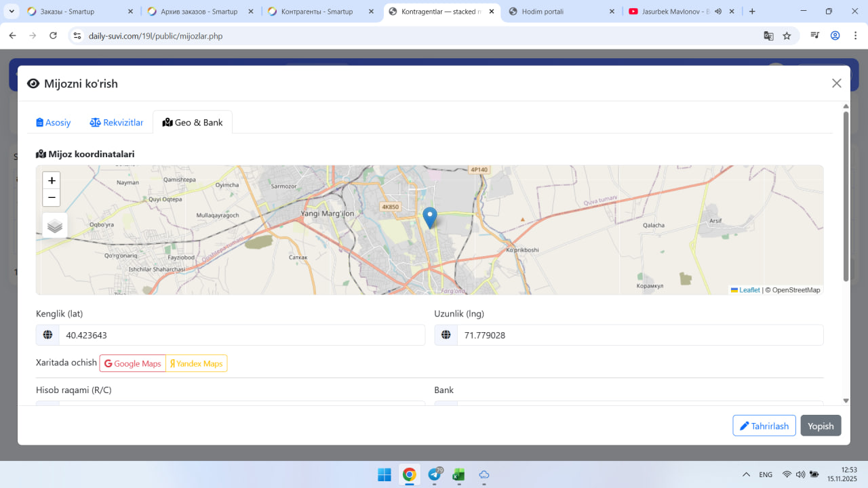Screen dimensions: 868x488
Task: Click the Kenglik latitude input field
Action: click(241, 335)
